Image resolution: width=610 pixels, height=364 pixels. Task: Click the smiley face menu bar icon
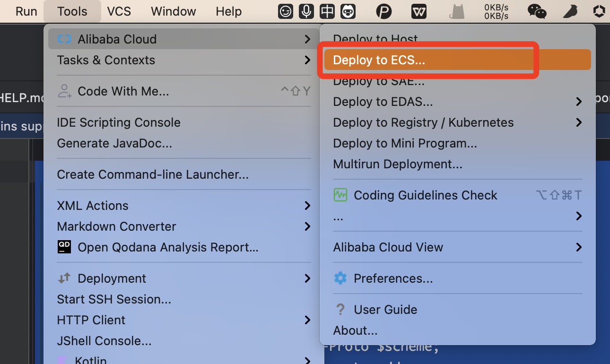286,11
